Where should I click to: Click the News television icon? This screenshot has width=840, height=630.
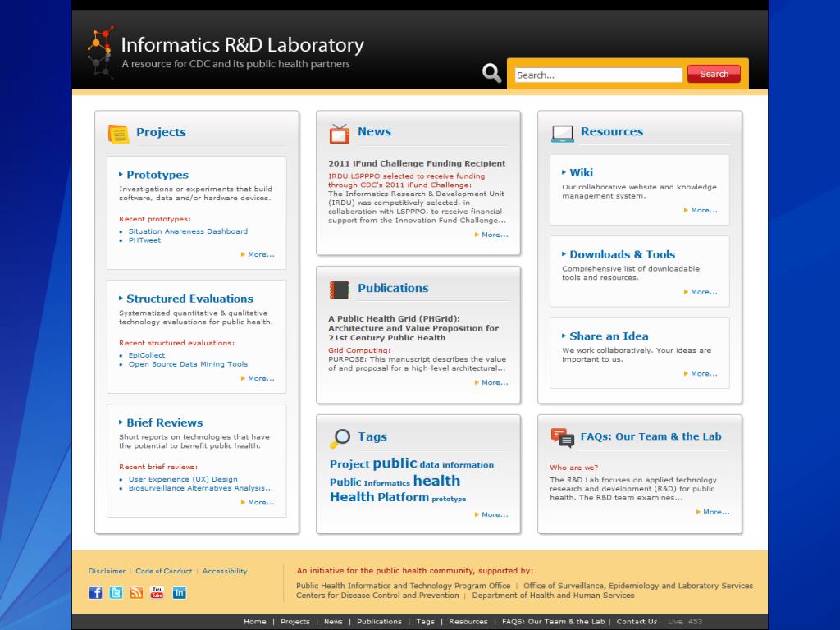(x=339, y=133)
